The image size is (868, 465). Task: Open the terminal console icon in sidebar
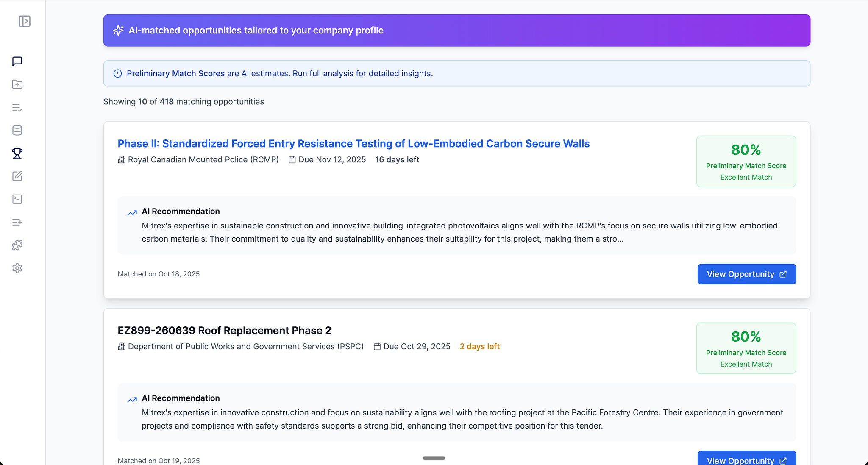tap(17, 199)
